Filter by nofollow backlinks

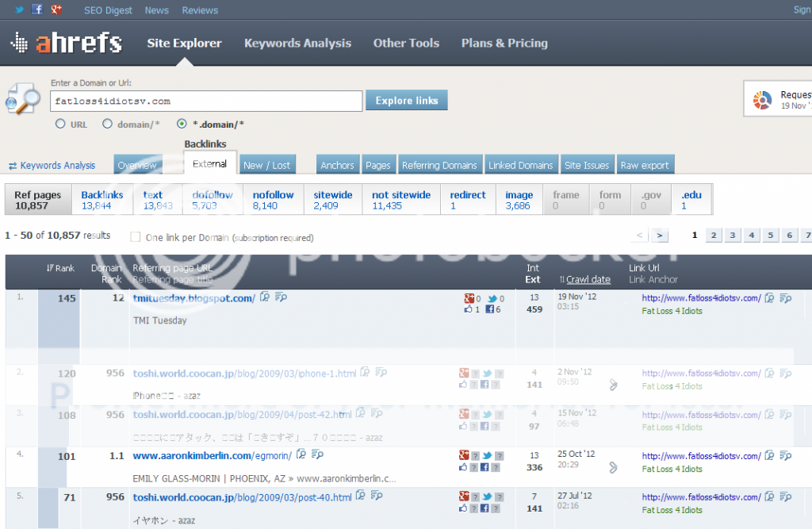pos(274,200)
